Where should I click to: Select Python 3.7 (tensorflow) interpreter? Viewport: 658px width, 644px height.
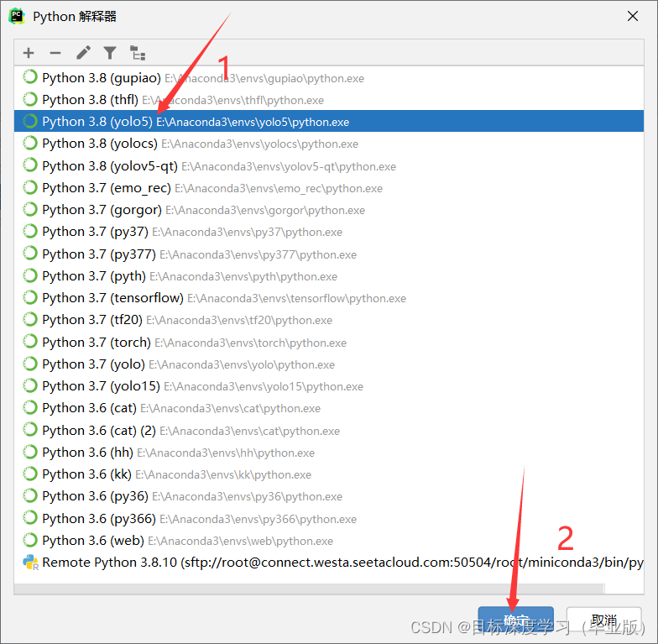pyautogui.click(x=329, y=297)
